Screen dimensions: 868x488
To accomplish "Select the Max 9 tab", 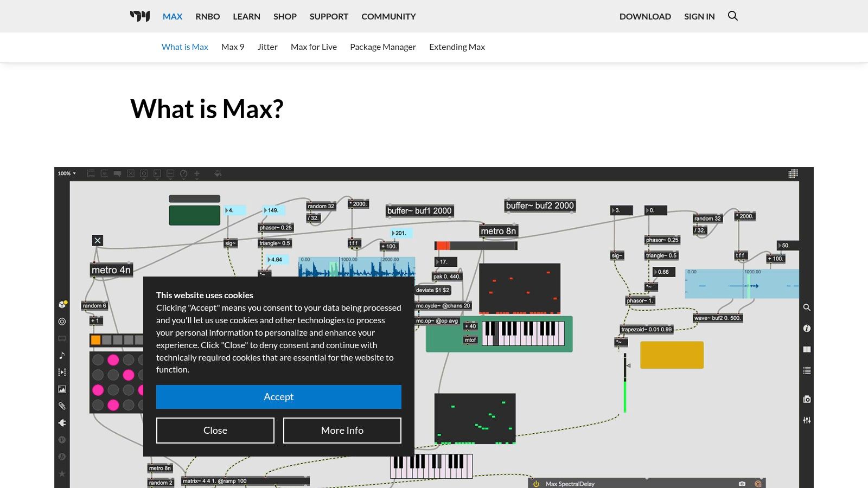I will coord(233,47).
